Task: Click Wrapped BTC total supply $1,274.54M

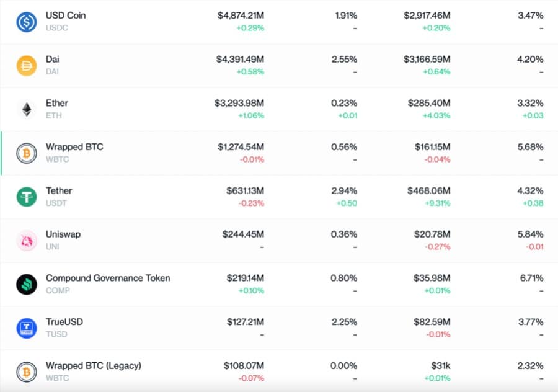Action: 241,147
